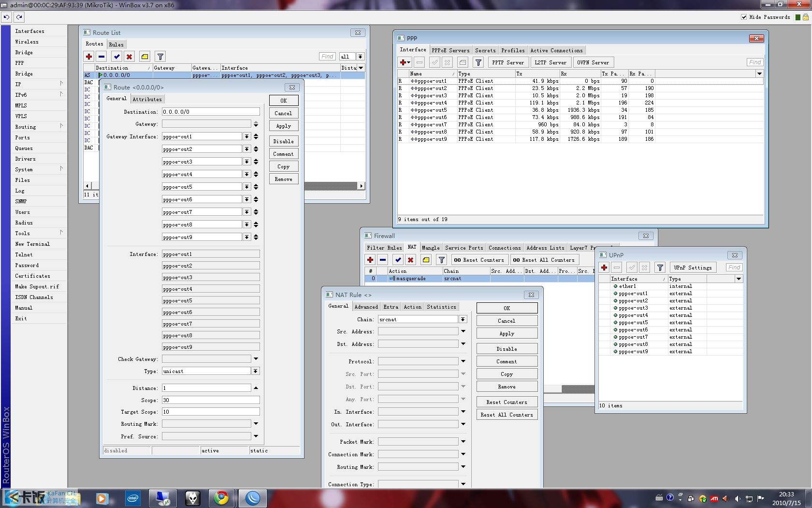Click comment icon in Route List toolbar

[145, 57]
